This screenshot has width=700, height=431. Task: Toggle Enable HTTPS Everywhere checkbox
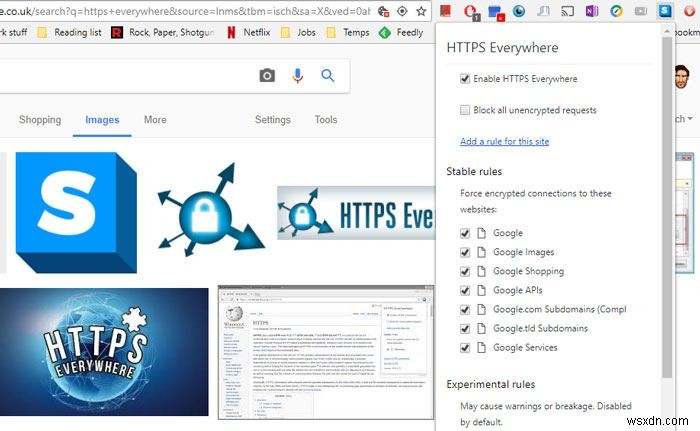coord(465,79)
